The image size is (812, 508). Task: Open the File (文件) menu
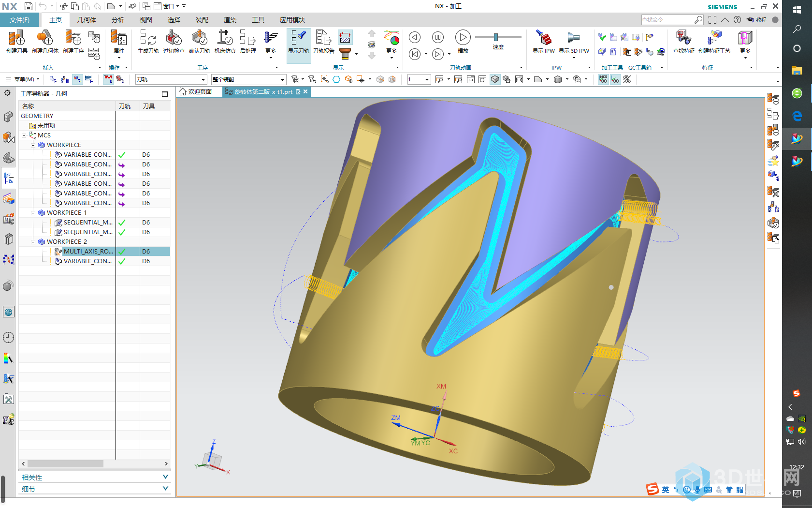click(19, 20)
